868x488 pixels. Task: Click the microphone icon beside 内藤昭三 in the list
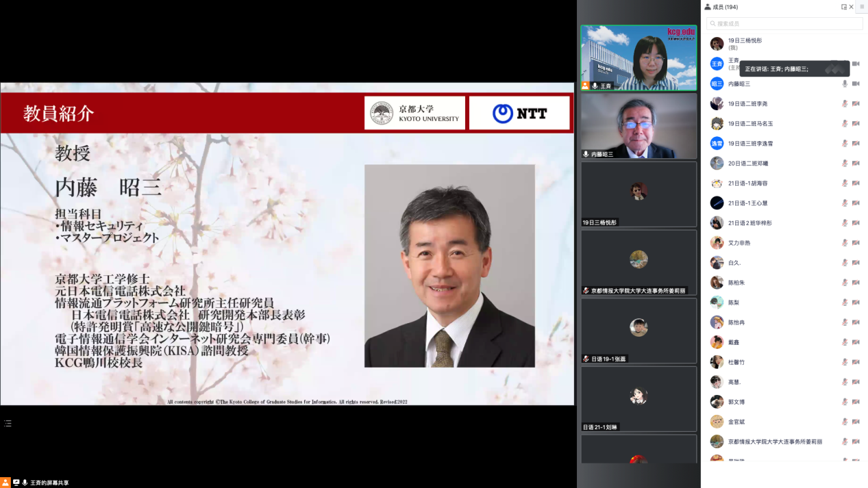click(x=845, y=84)
